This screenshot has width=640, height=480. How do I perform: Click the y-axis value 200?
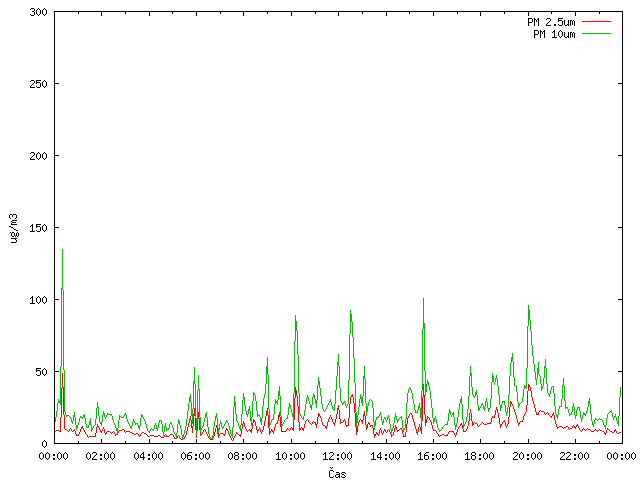[38, 156]
